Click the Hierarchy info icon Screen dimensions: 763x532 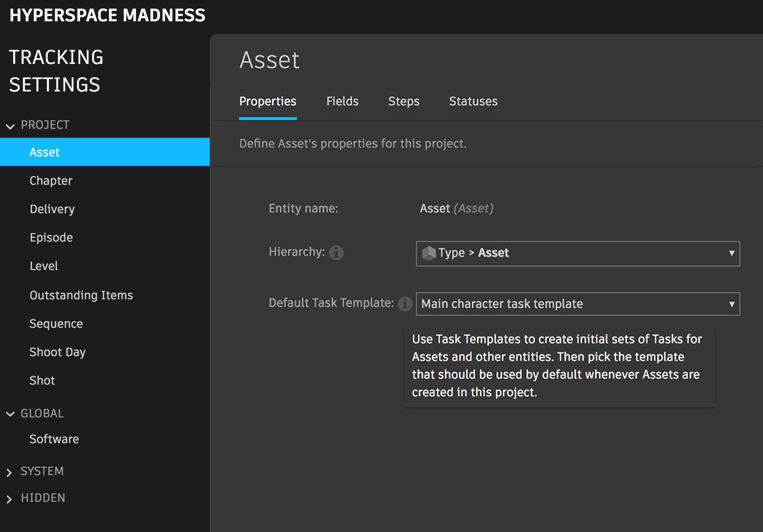coord(336,253)
